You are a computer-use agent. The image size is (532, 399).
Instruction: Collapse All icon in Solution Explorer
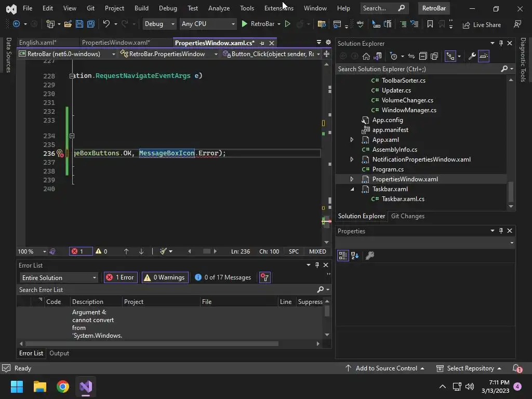(x=423, y=56)
